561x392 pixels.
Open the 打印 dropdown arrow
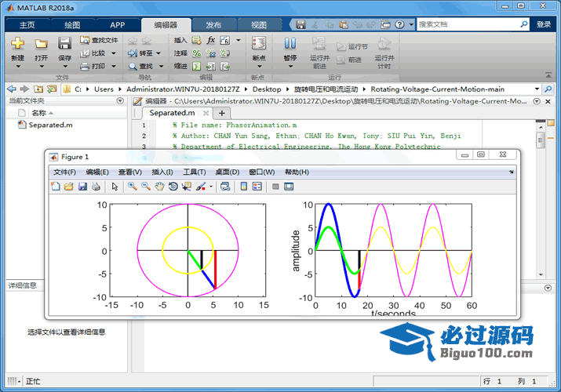point(114,66)
